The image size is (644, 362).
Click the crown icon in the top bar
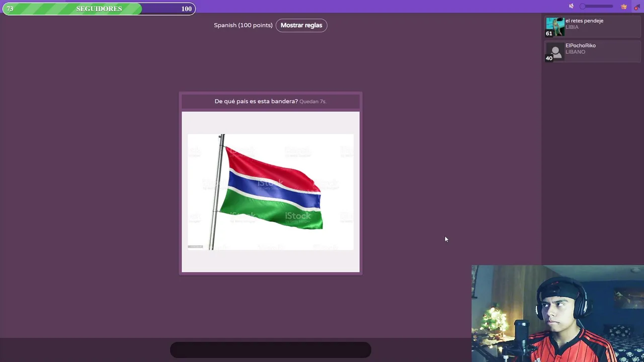(x=624, y=7)
